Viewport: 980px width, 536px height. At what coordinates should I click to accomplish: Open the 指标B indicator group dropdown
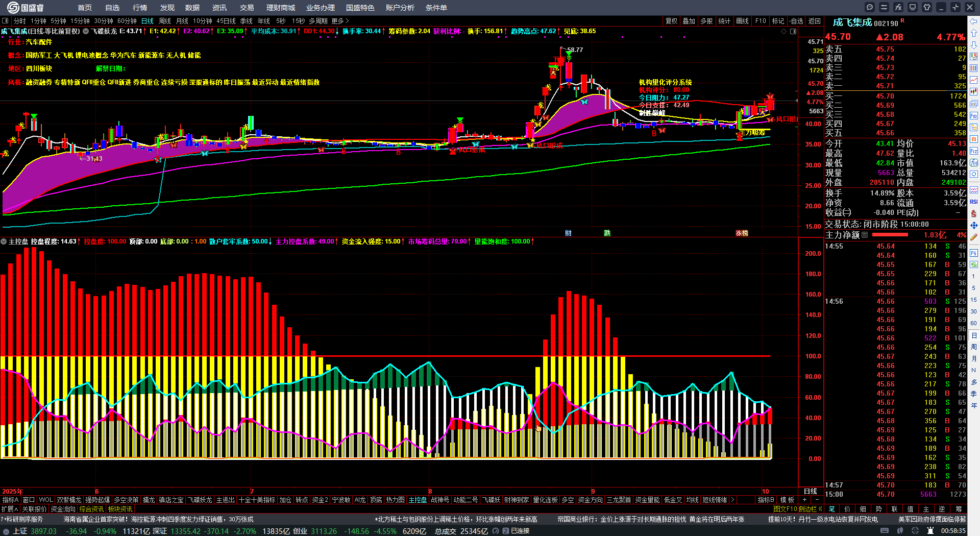click(x=766, y=500)
